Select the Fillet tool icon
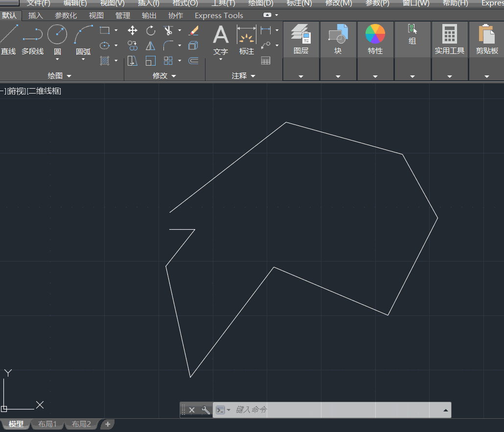504x432 pixels. (168, 46)
